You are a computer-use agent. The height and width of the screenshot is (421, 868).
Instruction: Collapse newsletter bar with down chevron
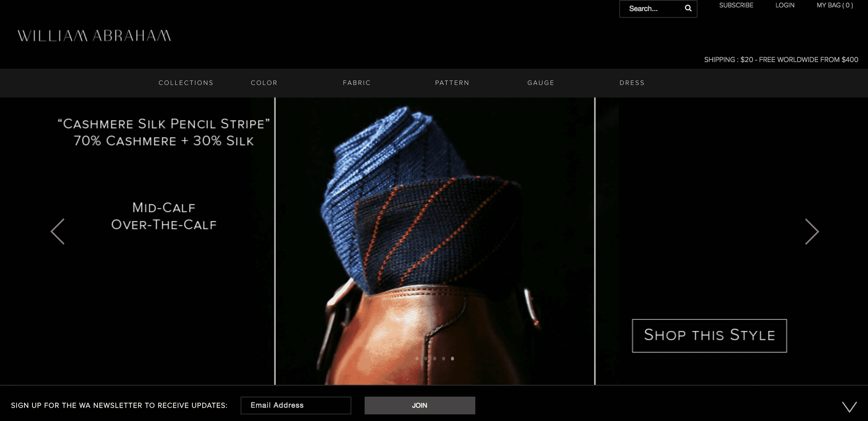849,407
